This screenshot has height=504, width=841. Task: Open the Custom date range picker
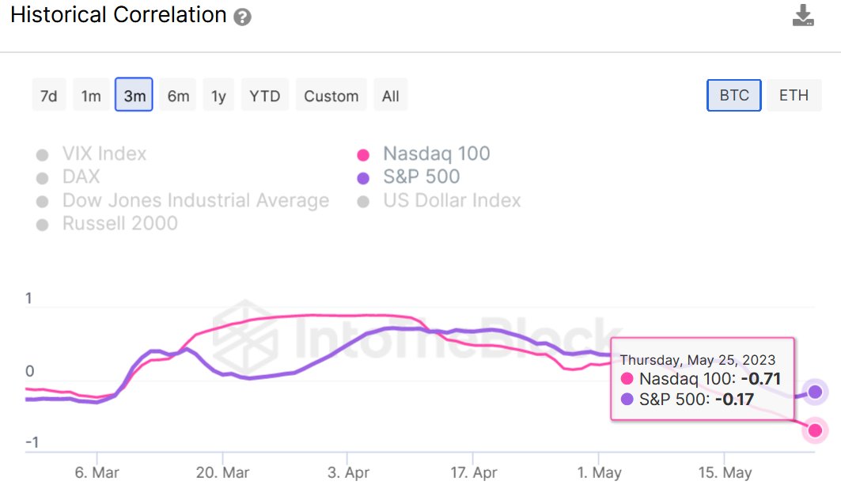click(x=331, y=96)
